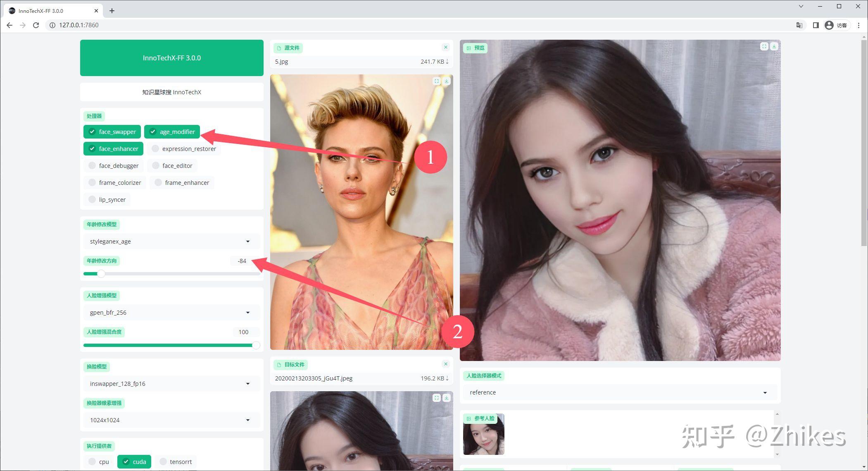Screen dimensions: 868x471
Task: Open a new browser tab
Action: coord(112,11)
